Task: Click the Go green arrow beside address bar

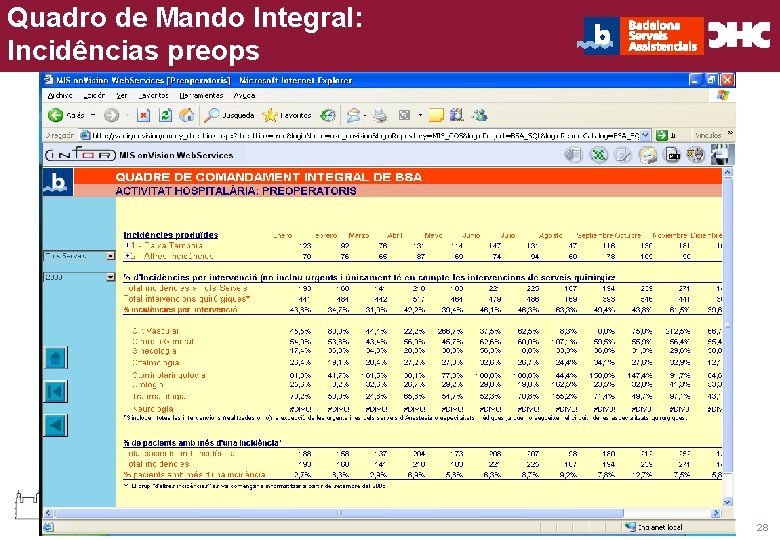Action: 661,135
